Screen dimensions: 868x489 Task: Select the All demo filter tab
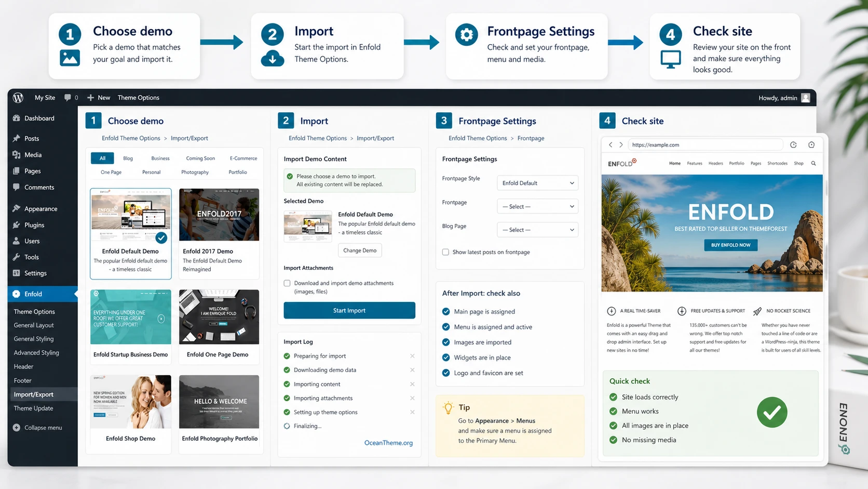102,158
